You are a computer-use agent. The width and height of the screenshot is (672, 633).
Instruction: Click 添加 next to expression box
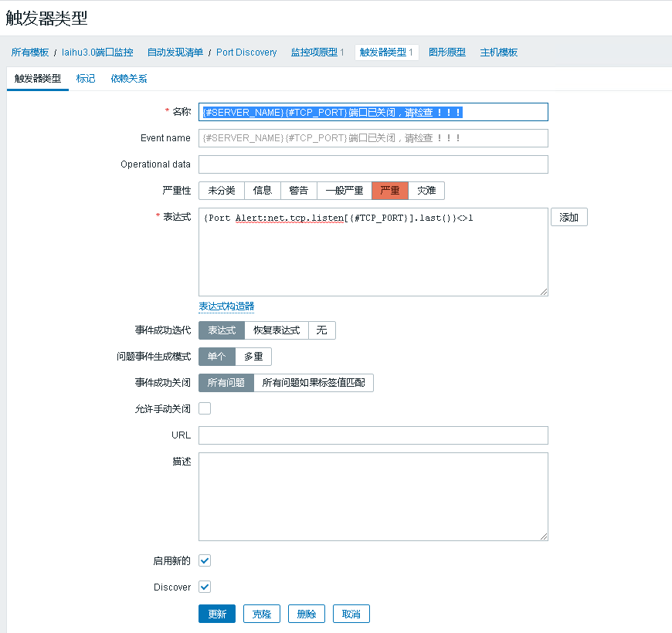click(x=569, y=218)
